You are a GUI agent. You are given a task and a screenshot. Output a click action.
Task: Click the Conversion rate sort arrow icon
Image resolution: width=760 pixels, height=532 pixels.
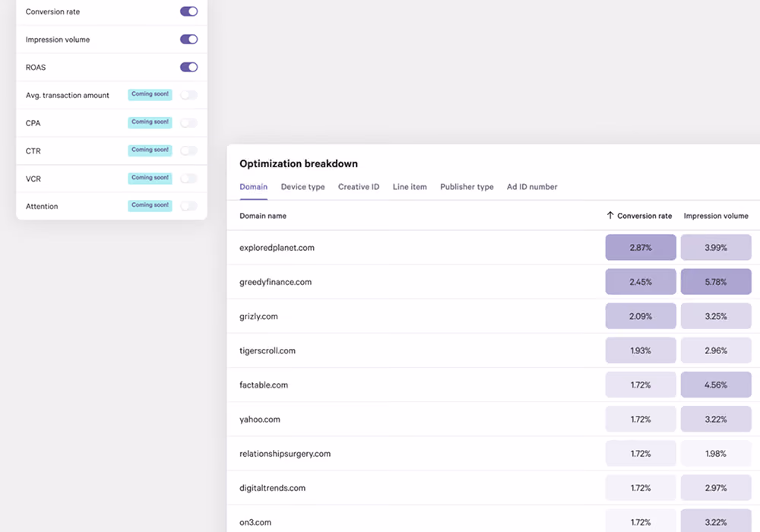pyautogui.click(x=610, y=215)
